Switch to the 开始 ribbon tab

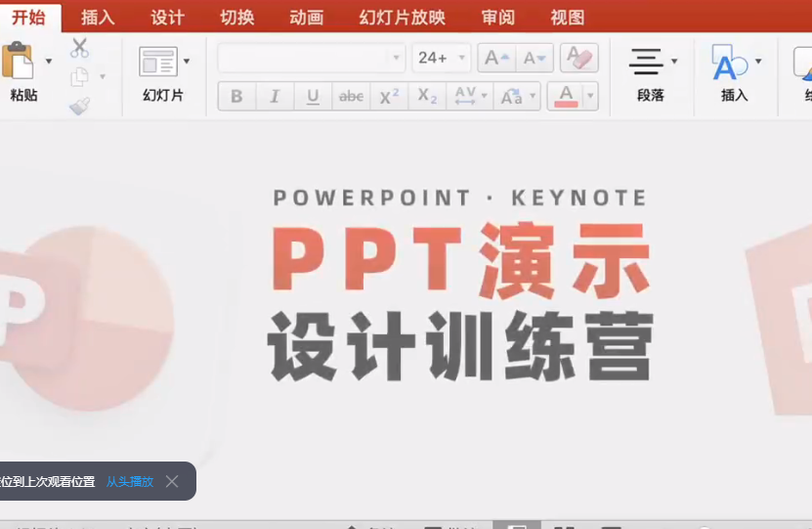pyautogui.click(x=29, y=17)
